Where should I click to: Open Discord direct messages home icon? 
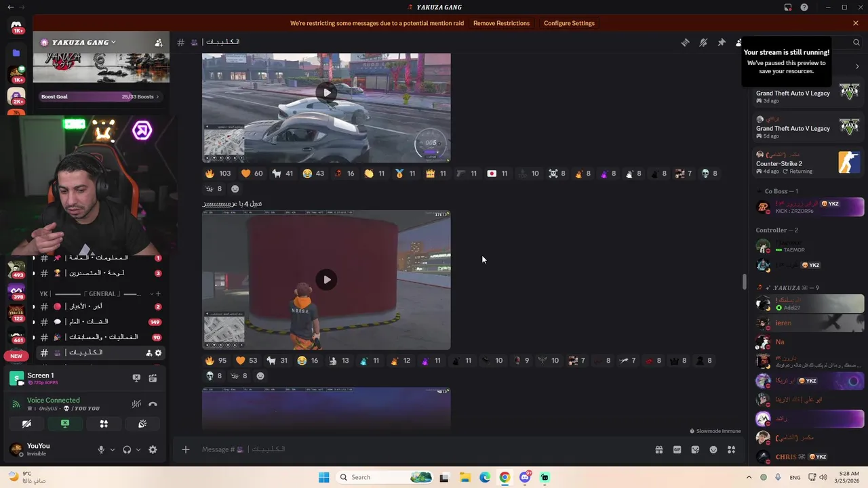(x=16, y=26)
